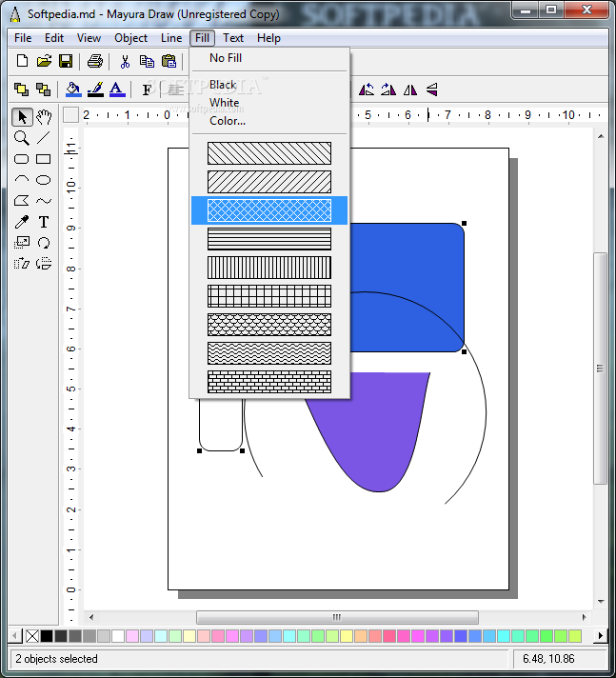The height and width of the screenshot is (678, 616).
Task: Click the New document icon
Action: click(x=22, y=61)
